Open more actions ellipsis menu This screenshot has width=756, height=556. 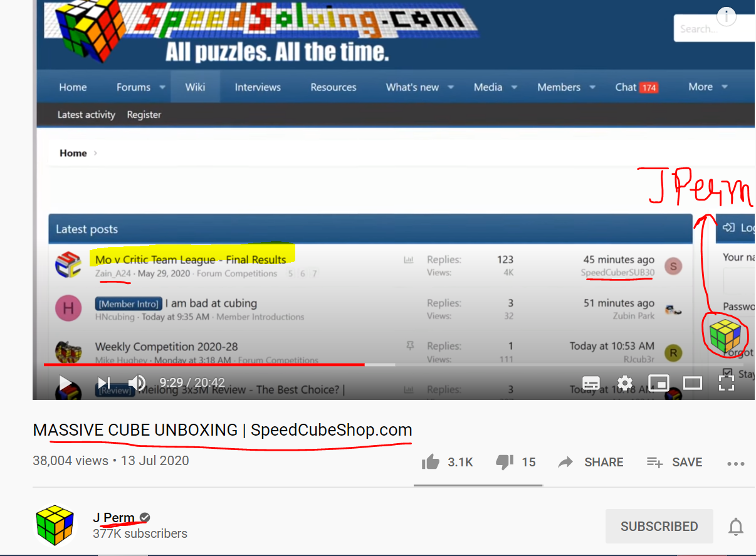click(736, 463)
